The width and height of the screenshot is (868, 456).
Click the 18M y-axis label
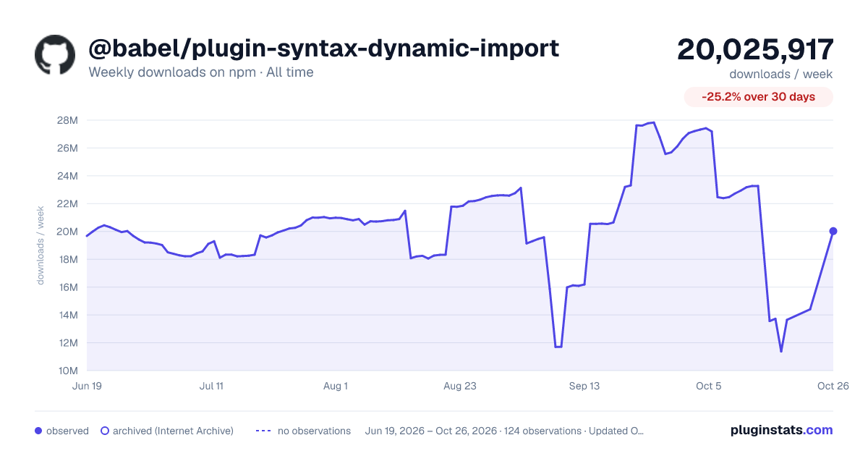[67, 259]
